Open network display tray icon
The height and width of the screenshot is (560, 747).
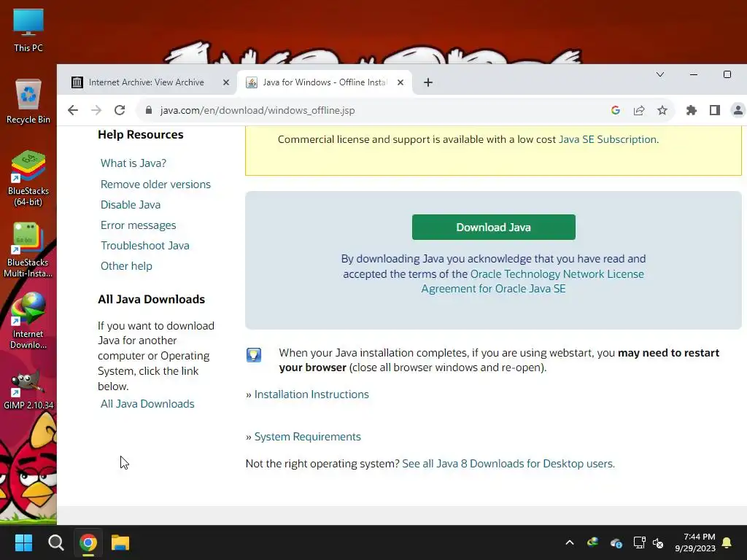[639, 542]
